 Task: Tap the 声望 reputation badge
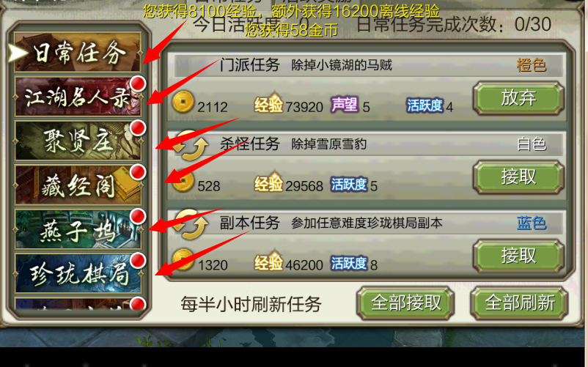[345, 105]
